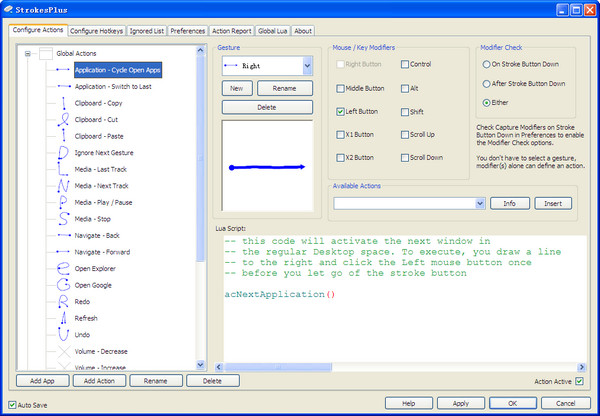
Task: Click the Navigate - Forward gesture icon
Action: (x=64, y=252)
